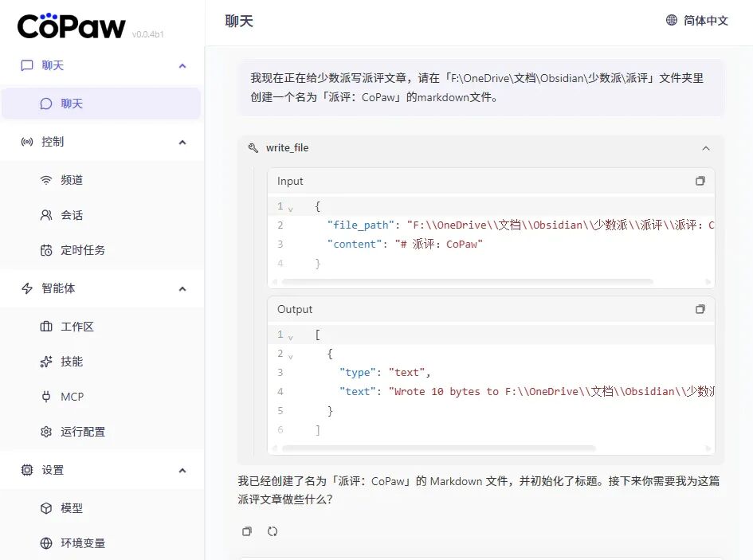Open 运行配置 run configuration
The width and height of the screenshot is (753, 560).
101,432
